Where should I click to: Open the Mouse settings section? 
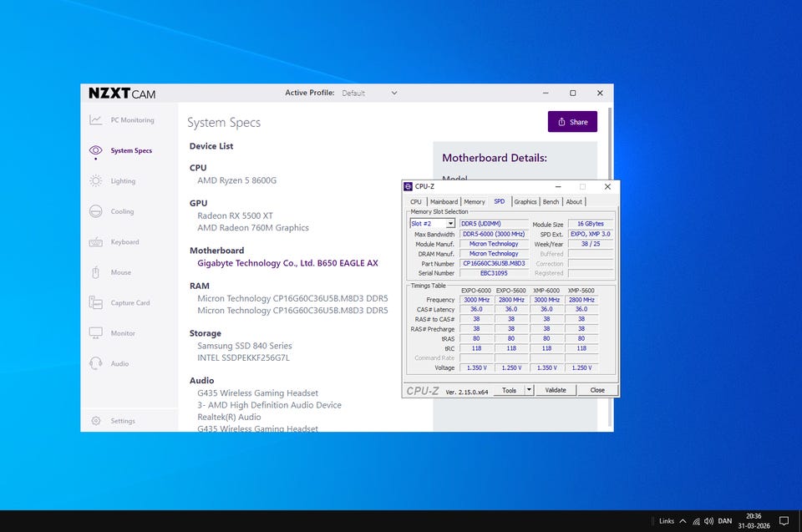coord(120,272)
